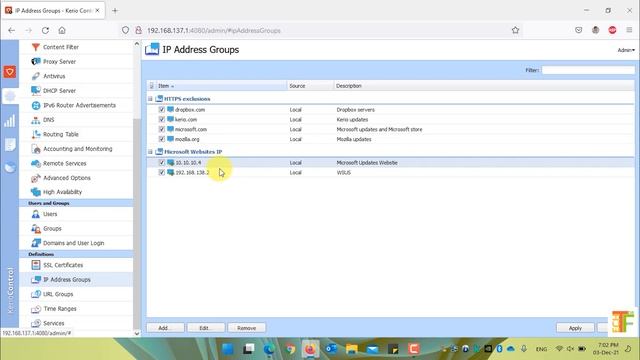The image size is (640, 360).
Task: Select the IP Address Groups browser tab
Action: pos(53,11)
